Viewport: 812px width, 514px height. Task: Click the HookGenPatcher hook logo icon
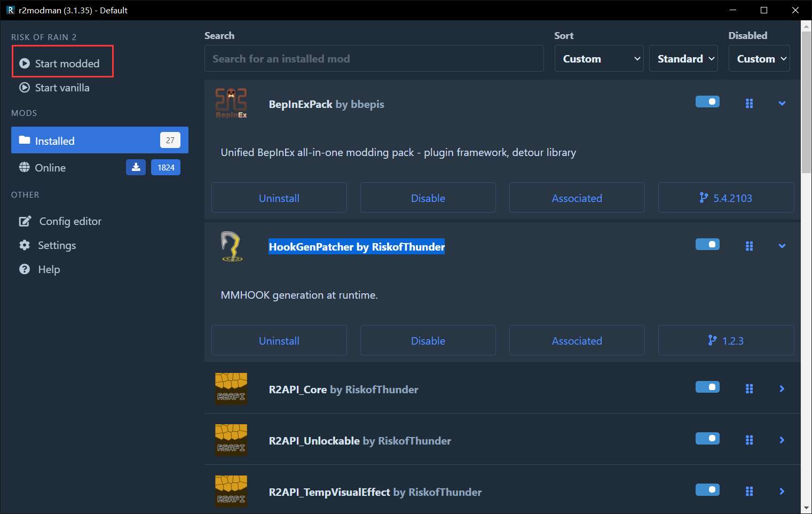(x=231, y=246)
